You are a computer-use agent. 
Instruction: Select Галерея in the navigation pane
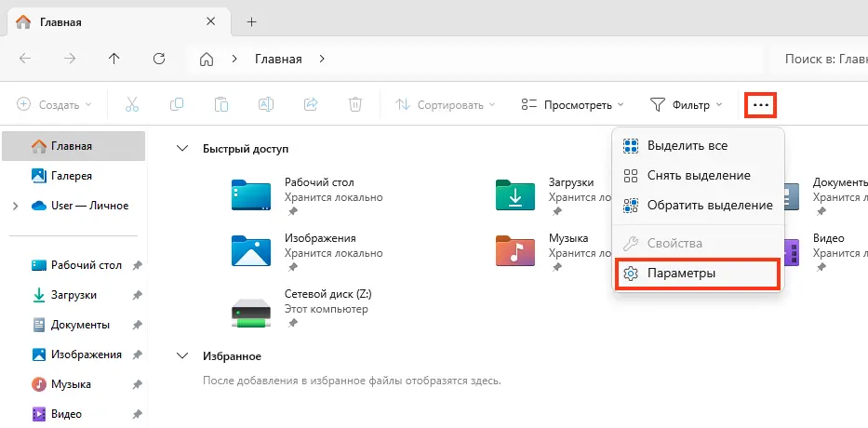tap(71, 176)
